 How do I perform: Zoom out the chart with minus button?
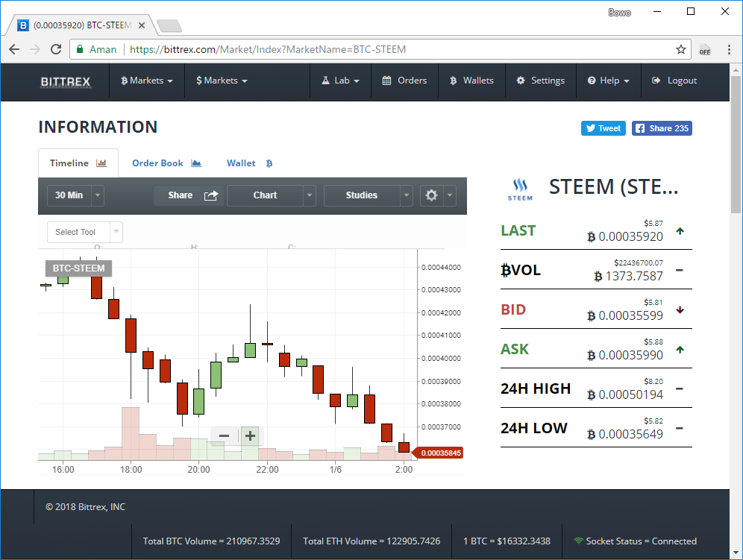pyautogui.click(x=224, y=436)
